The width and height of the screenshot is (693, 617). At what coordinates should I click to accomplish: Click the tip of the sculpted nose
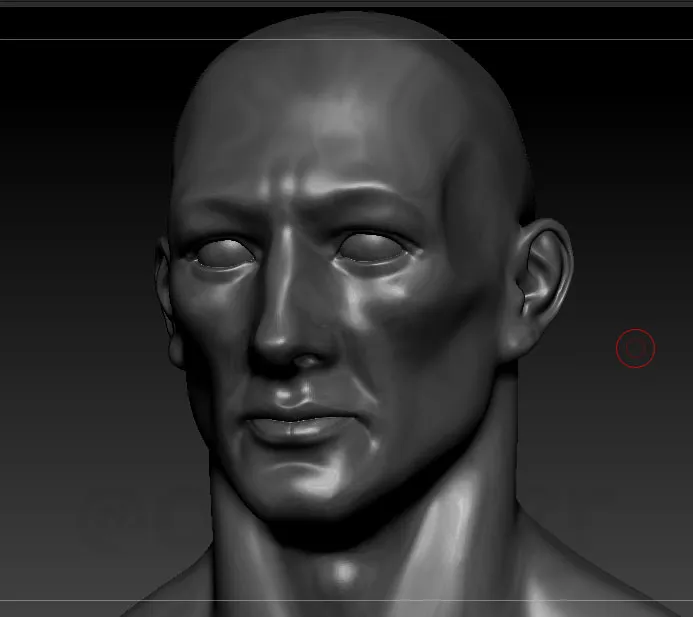click(x=278, y=343)
